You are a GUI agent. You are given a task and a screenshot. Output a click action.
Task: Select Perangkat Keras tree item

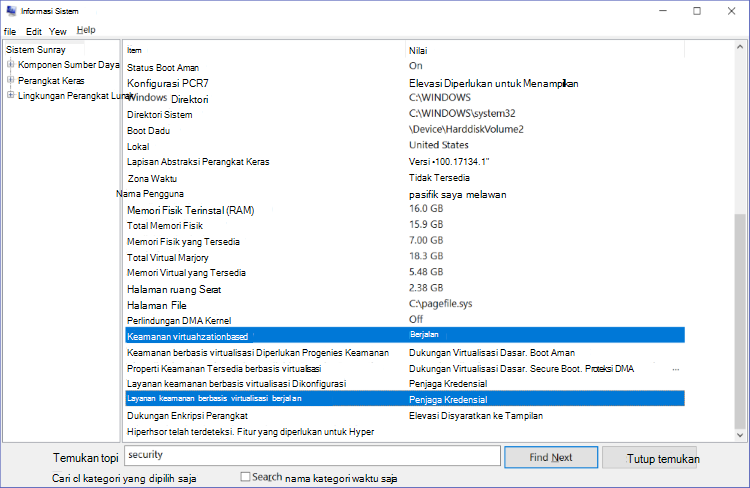click(x=51, y=81)
